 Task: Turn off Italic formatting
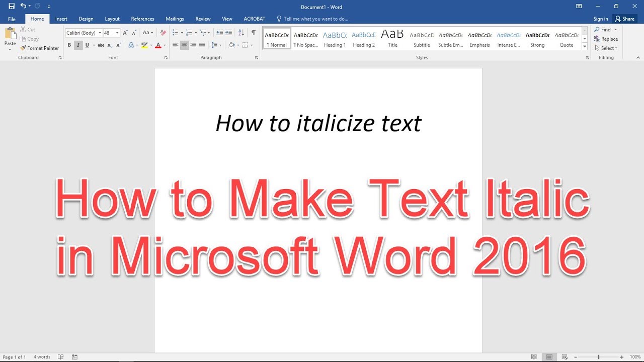pos(78,45)
